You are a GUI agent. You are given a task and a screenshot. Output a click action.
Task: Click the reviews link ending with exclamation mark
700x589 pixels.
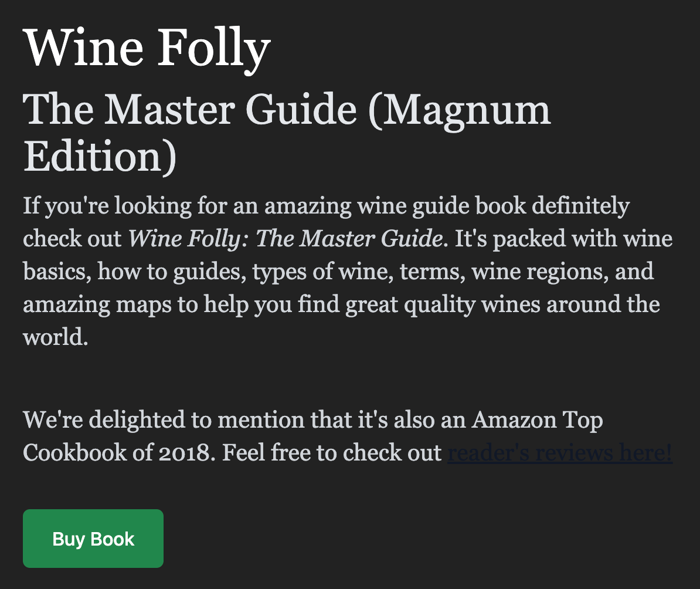(x=559, y=452)
